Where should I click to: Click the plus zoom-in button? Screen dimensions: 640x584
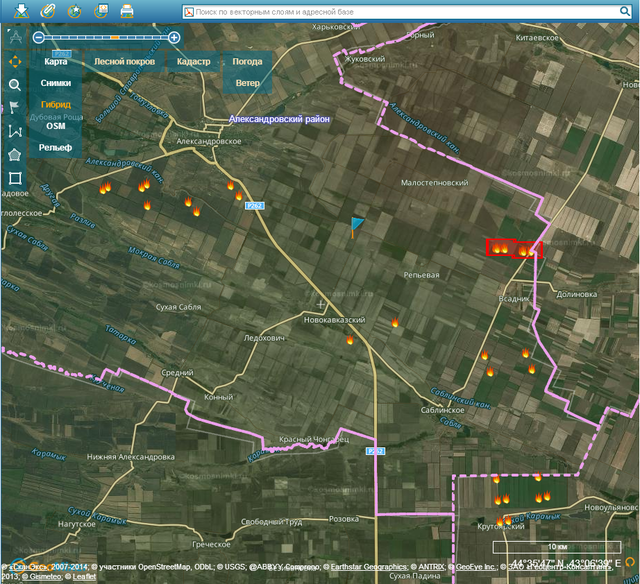pyautogui.click(x=174, y=38)
